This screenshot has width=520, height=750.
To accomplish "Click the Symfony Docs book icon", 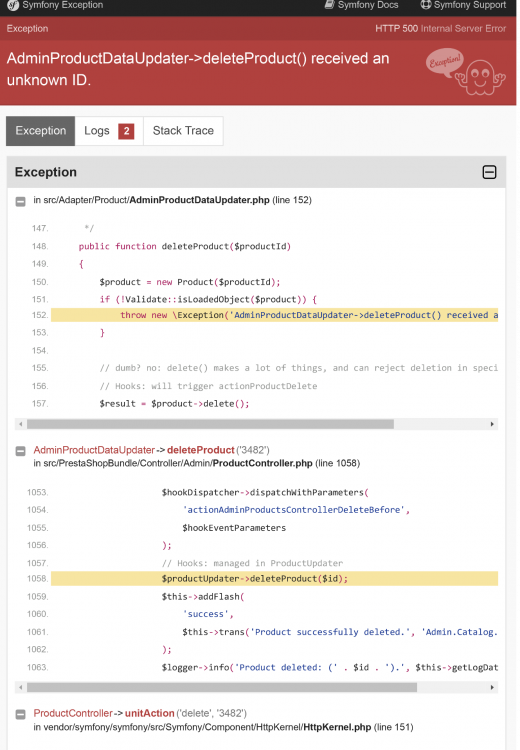I will pos(329,5).
